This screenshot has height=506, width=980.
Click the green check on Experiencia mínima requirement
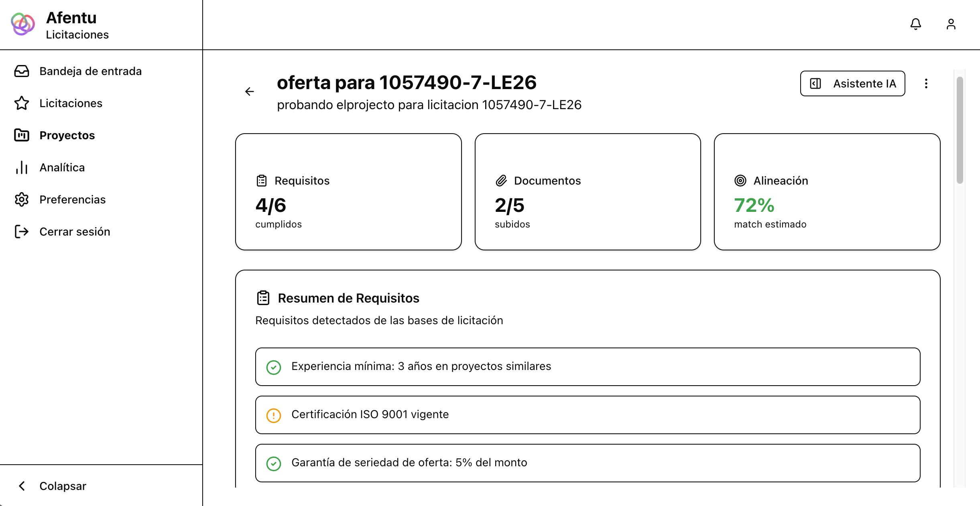274,366
